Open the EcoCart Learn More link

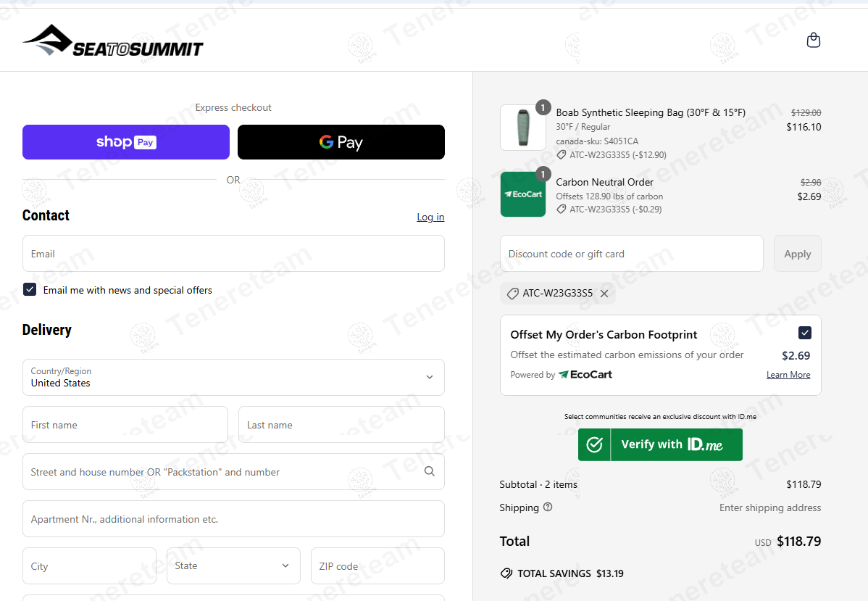point(788,375)
